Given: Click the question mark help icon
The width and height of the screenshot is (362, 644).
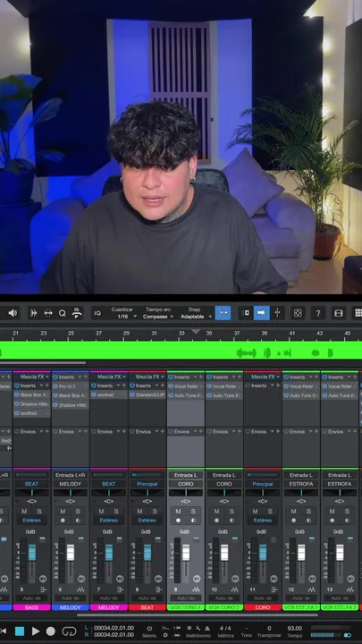Looking at the screenshot, I should point(317,313).
